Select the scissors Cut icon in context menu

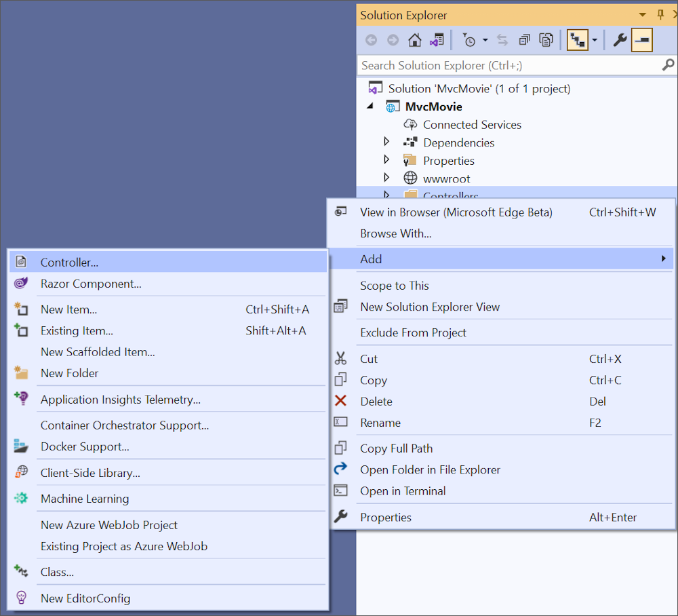(x=341, y=359)
